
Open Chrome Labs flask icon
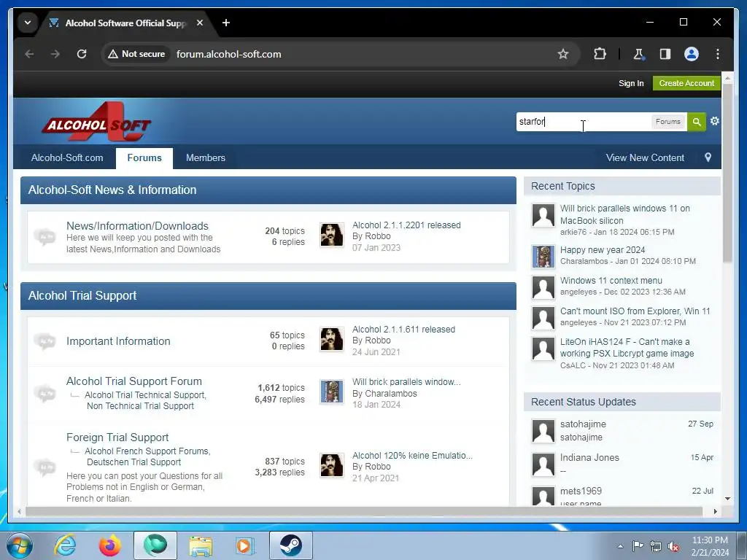click(x=639, y=54)
